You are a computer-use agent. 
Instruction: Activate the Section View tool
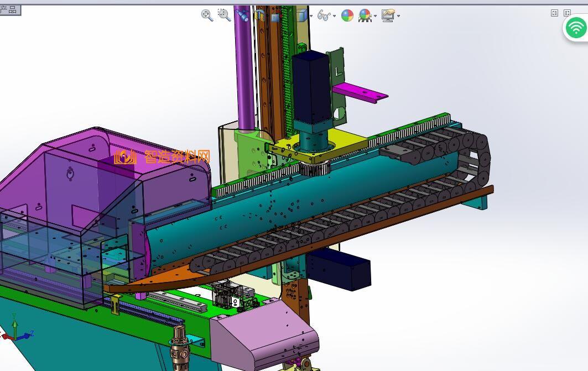click(259, 15)
